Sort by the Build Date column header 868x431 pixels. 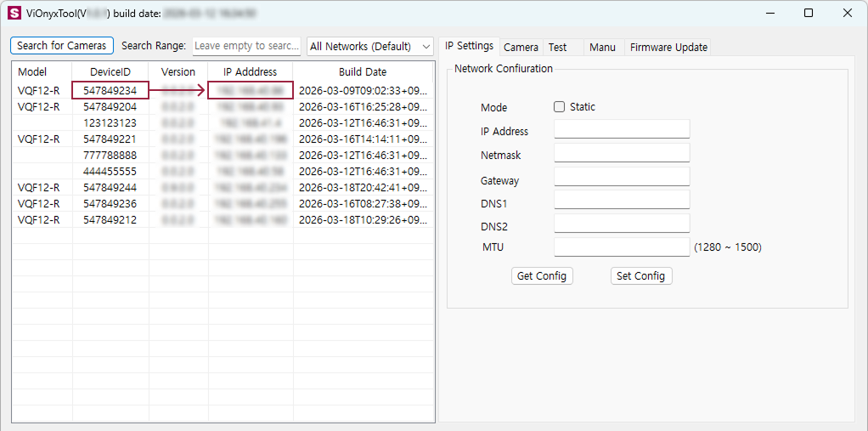tap(362, 72)
